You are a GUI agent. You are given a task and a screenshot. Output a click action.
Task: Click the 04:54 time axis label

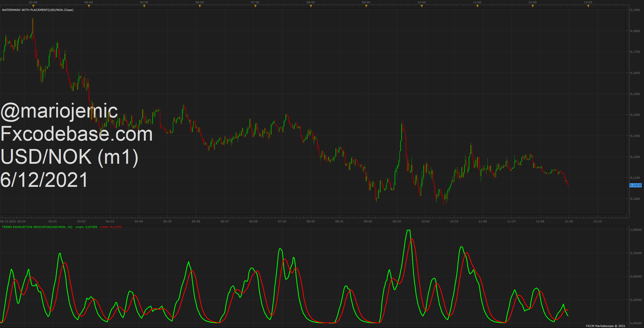click(x=139, y=221)
